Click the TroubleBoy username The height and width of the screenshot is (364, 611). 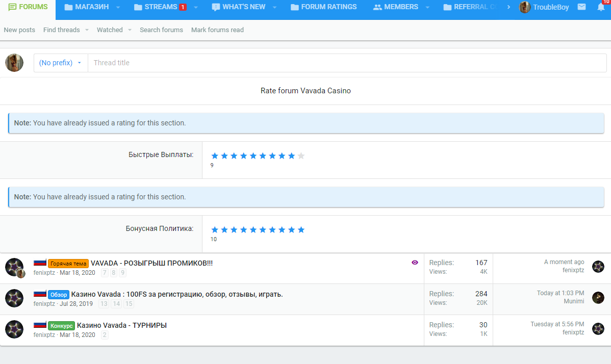point(551,7)
